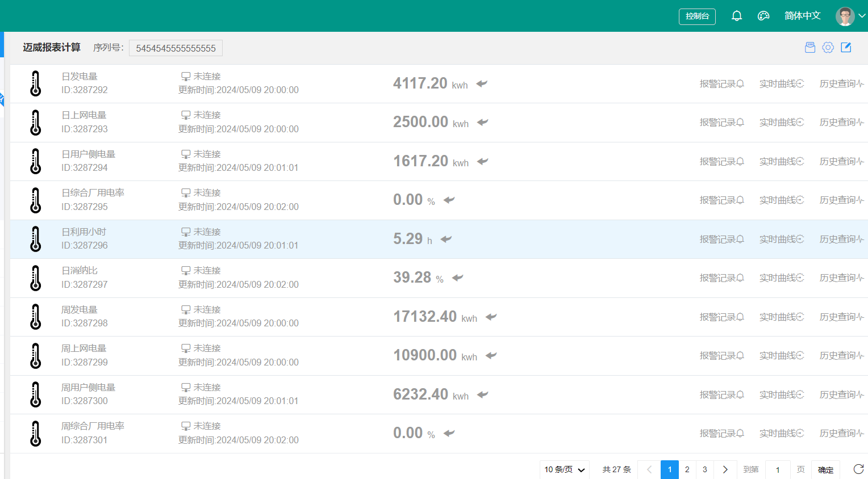Go to page 2
Screen dimensions: 868x479
click(x=687, y=469)
